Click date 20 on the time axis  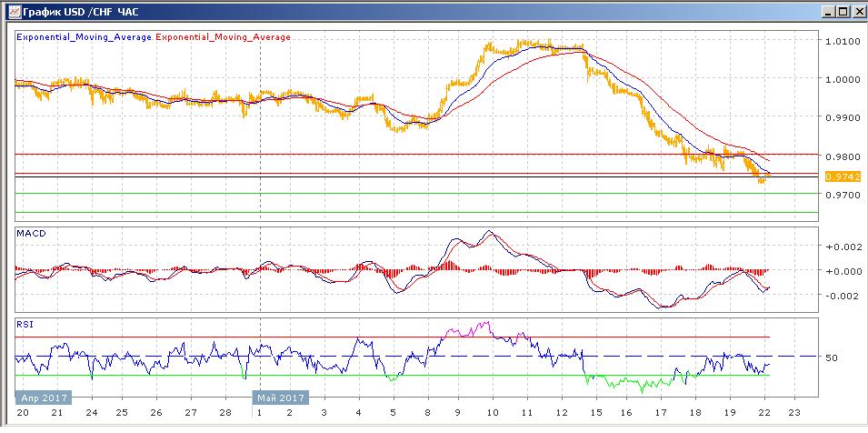click(23, 413)
